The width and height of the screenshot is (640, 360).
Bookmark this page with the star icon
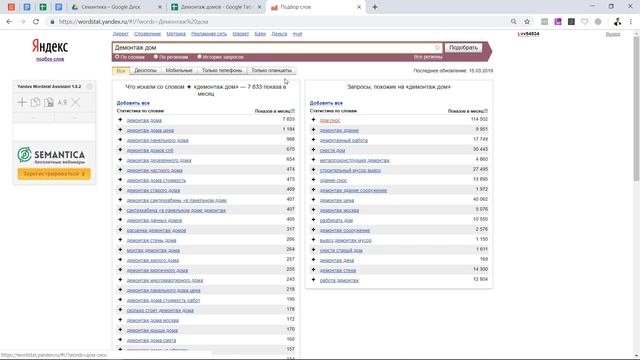point(527,22)
